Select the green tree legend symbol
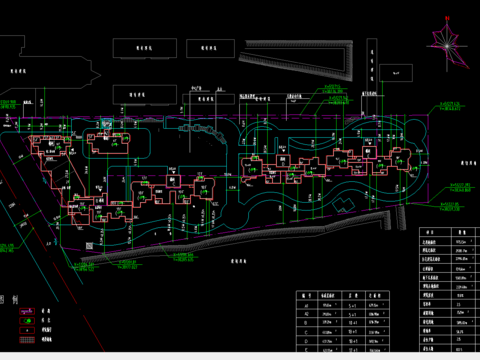The width and height of the screenshot is (480, 360). pyautogui.click(x=27, y=321)
